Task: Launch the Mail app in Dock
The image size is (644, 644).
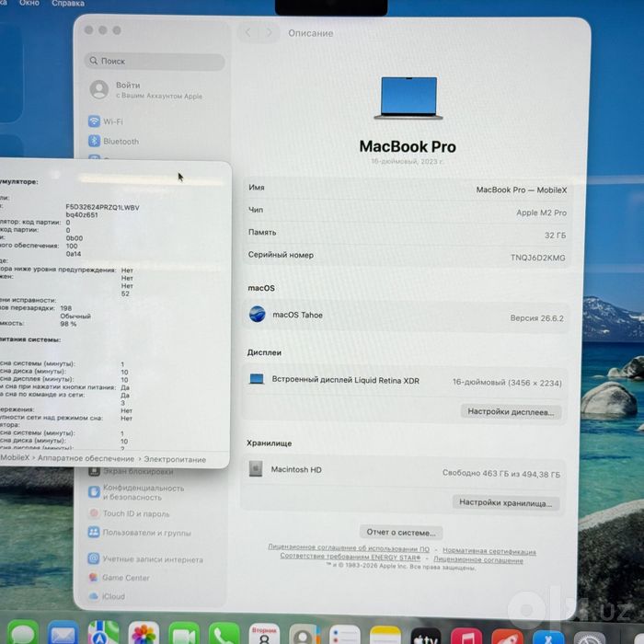Action: tap(63, 633)
